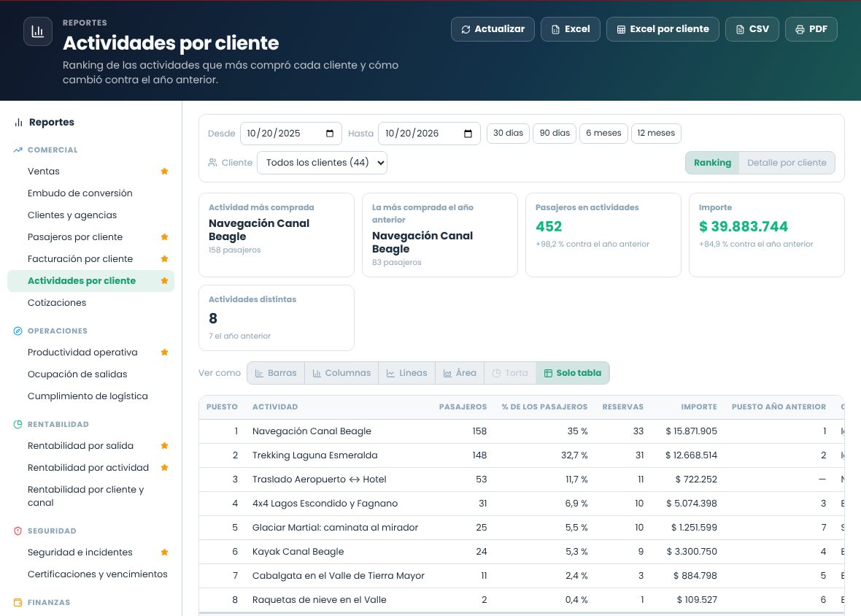
Task: Open Cumplimiento de logística report
Action: [90, 396]
